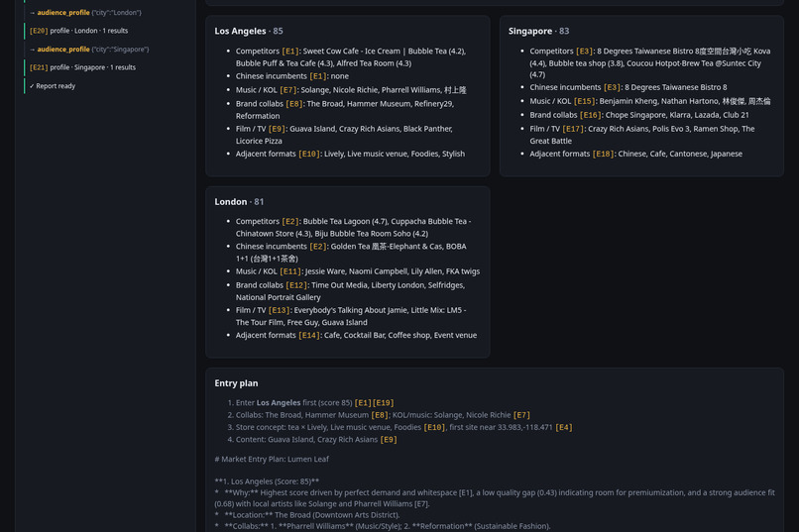Open the [E19] citation in Entry plan

coord(384,402)
